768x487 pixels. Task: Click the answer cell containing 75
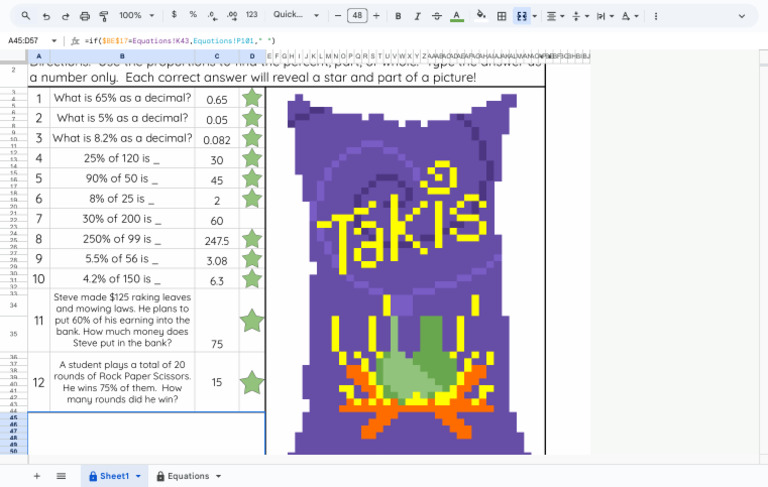pyautogui.click(x=216, y=320)
